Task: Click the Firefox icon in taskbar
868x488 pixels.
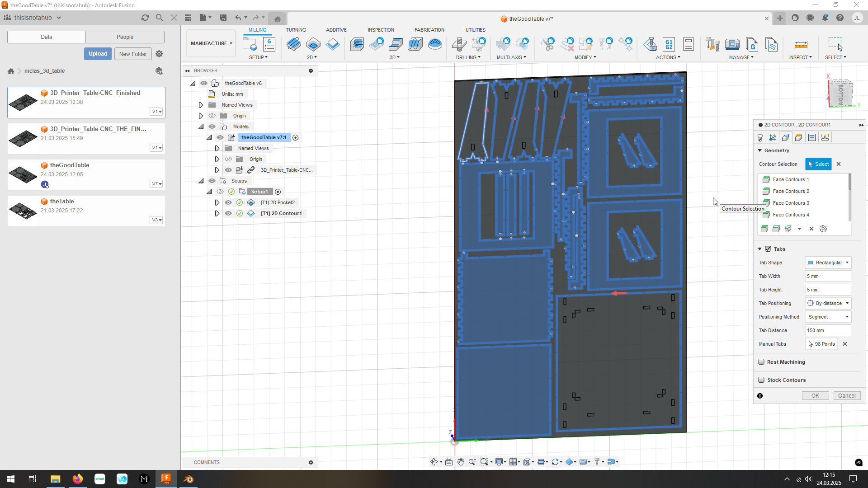Action: 78,479
